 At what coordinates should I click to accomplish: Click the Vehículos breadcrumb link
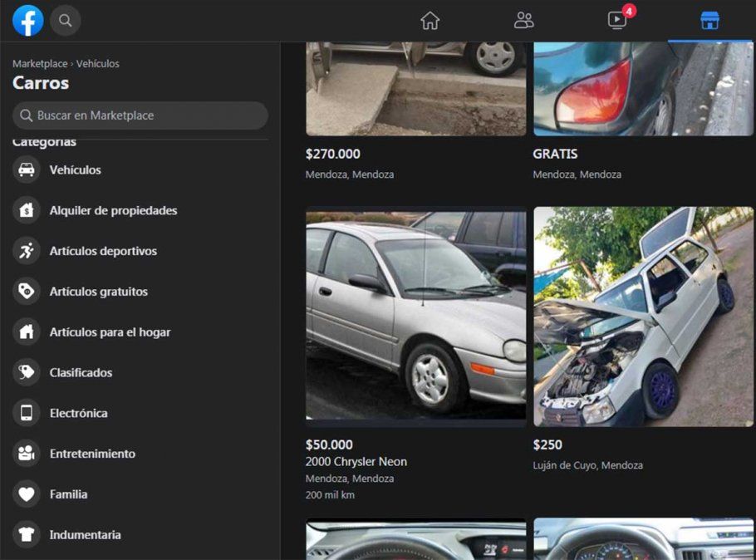pos(98,64)
